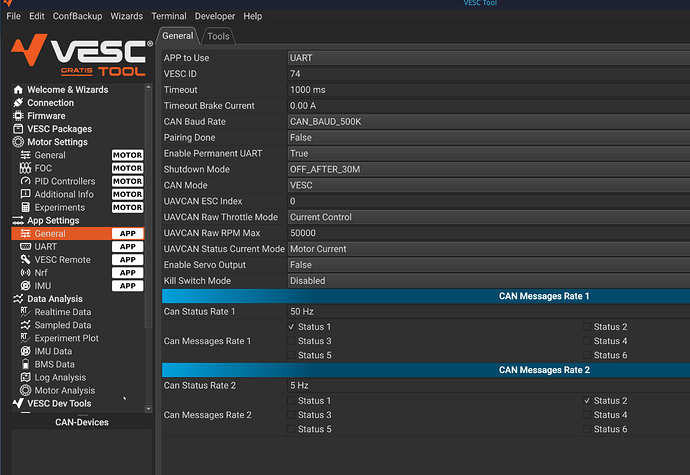
Task: Click the VESC ID value field
Action: point(488,74)
